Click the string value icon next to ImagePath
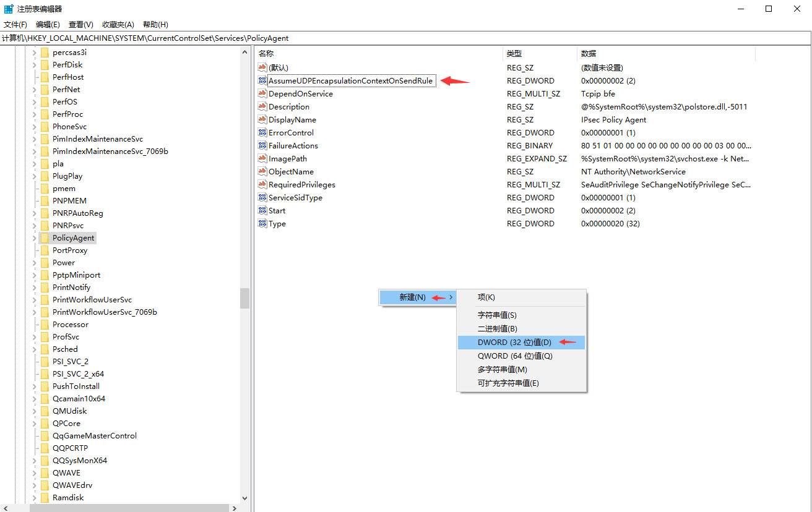 coord(264,158)
